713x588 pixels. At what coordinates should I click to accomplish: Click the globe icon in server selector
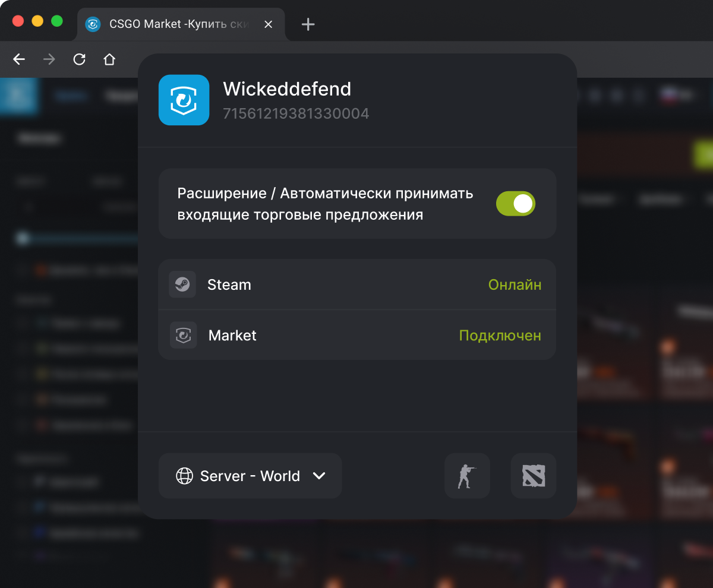[x=185, y=476]
